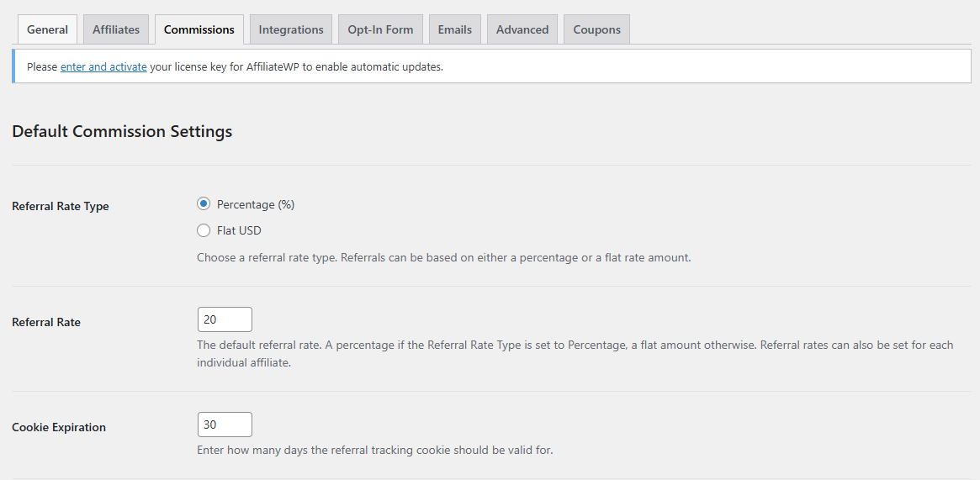The width and height of the screenshot is (980, 480).
Task: Focus the Referral Rate input field
Action: click(225, 319)
